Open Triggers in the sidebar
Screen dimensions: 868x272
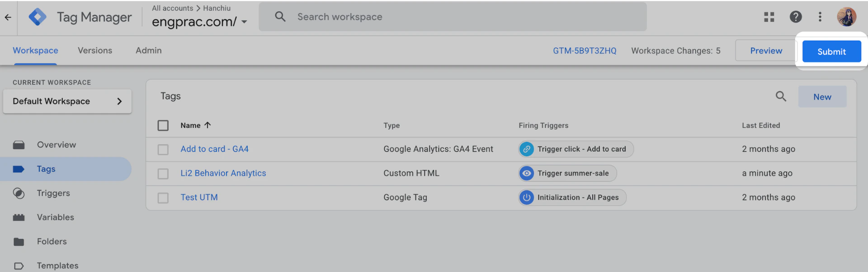pyautogui.click(x=53, y=193)
